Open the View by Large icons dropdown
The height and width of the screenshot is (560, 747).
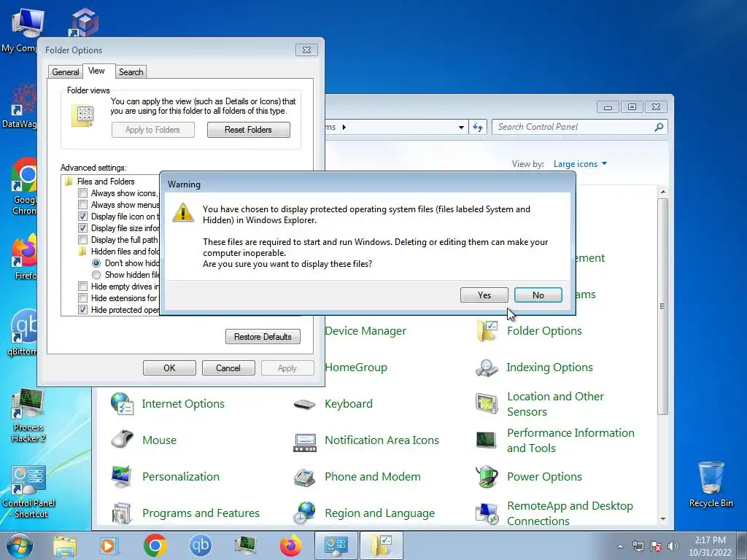580,164
